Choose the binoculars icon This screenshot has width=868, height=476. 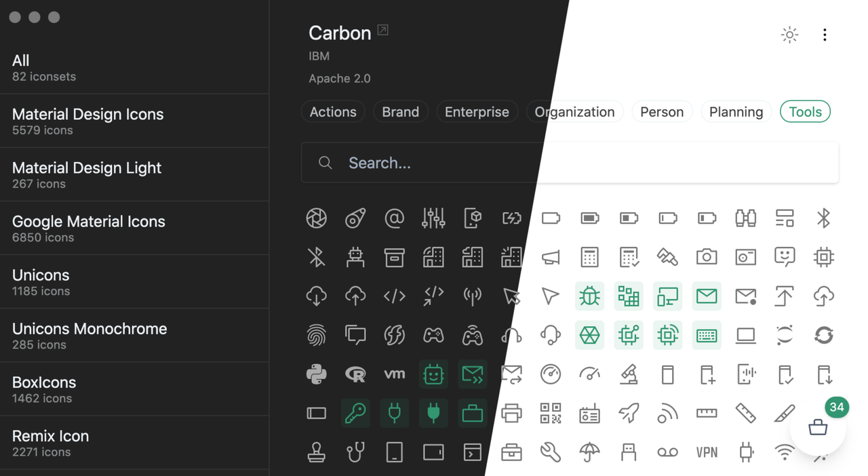click(x=746, y=218)
